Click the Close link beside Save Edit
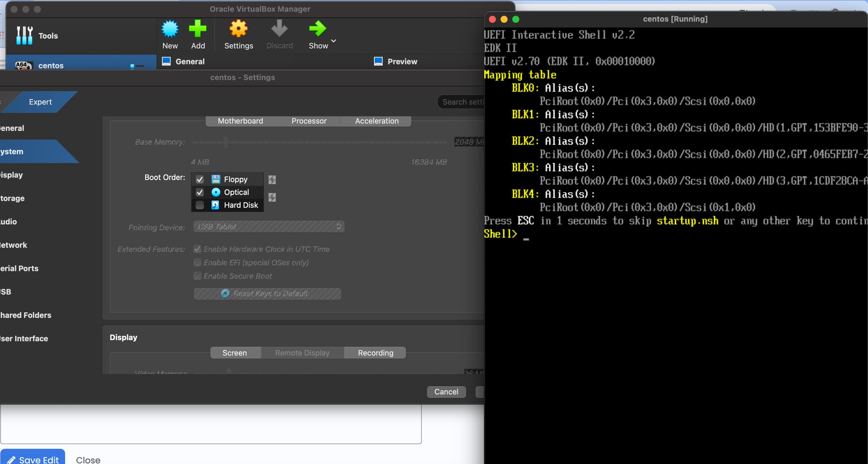The width and height of the screenshot is (868, 464). (88, 459)
